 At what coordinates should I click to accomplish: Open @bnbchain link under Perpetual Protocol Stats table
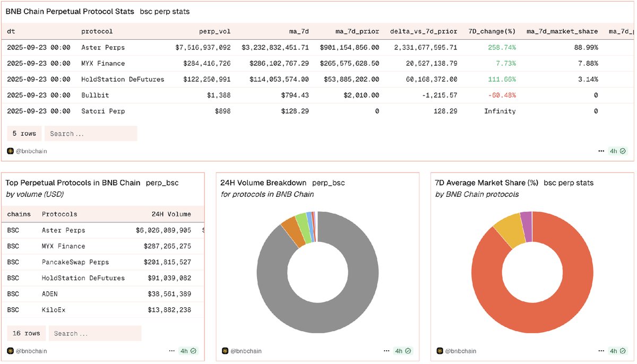[x=31, y=151]
